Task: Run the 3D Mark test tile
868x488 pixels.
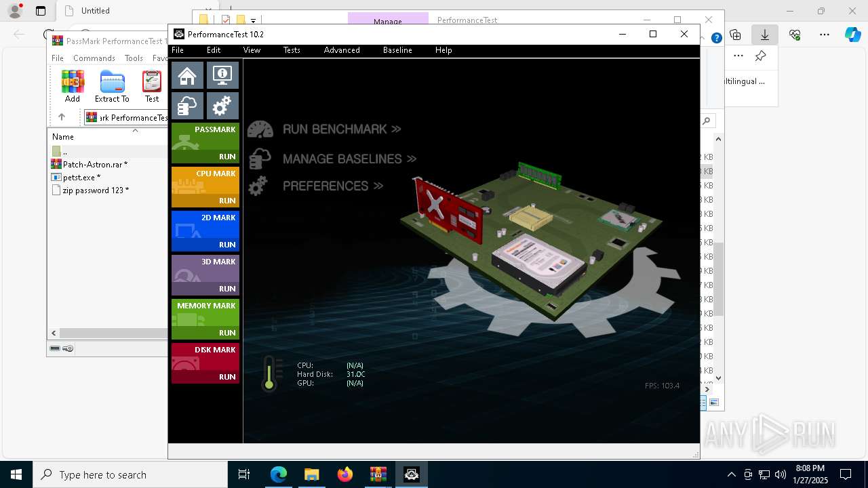Action: 205,275
